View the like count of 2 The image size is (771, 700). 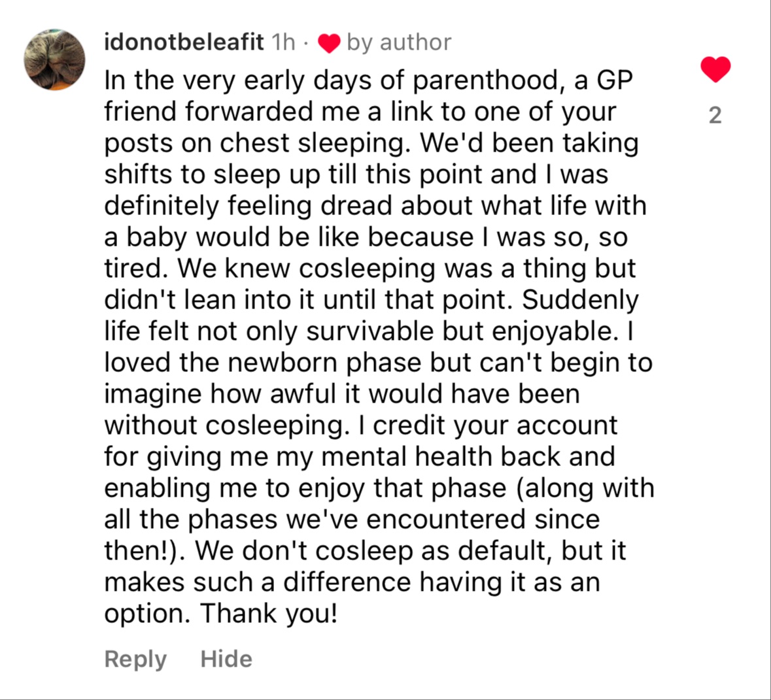[715, 115]
